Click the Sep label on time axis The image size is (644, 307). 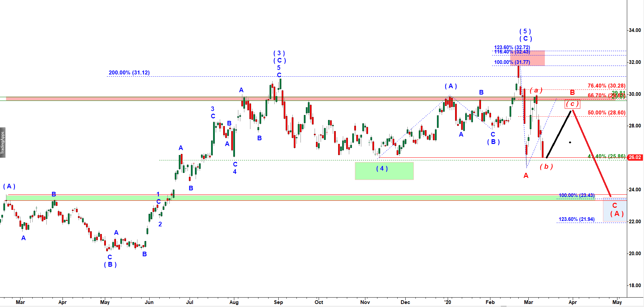tap(278, 302)
